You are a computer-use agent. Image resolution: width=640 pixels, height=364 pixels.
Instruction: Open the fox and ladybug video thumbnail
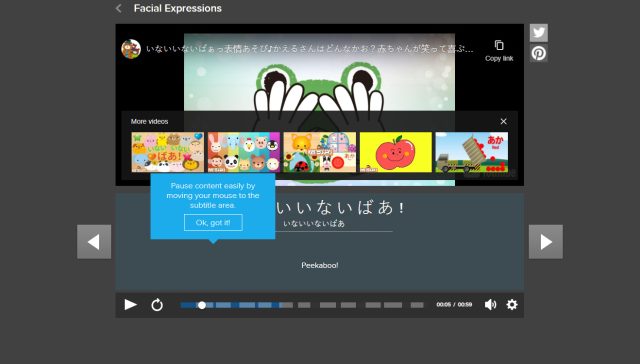tap(320, 152)
